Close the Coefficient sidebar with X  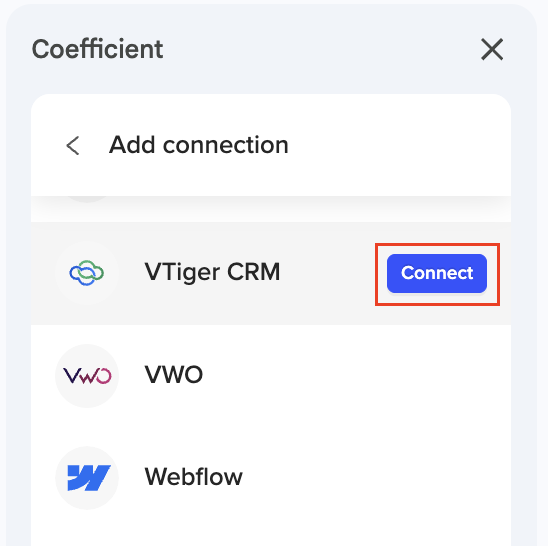pos(492,49)
